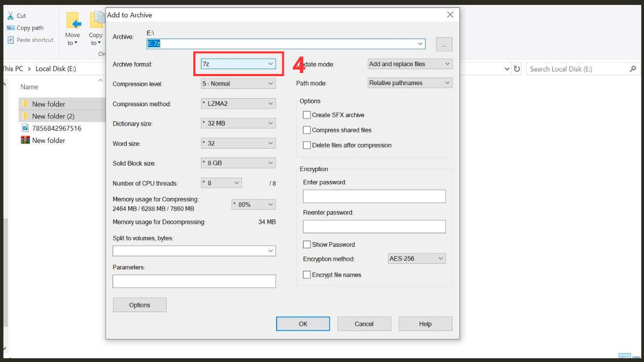Click the Options button
Viewport: 644px width, 362px height.
click(x=140, y=305)
